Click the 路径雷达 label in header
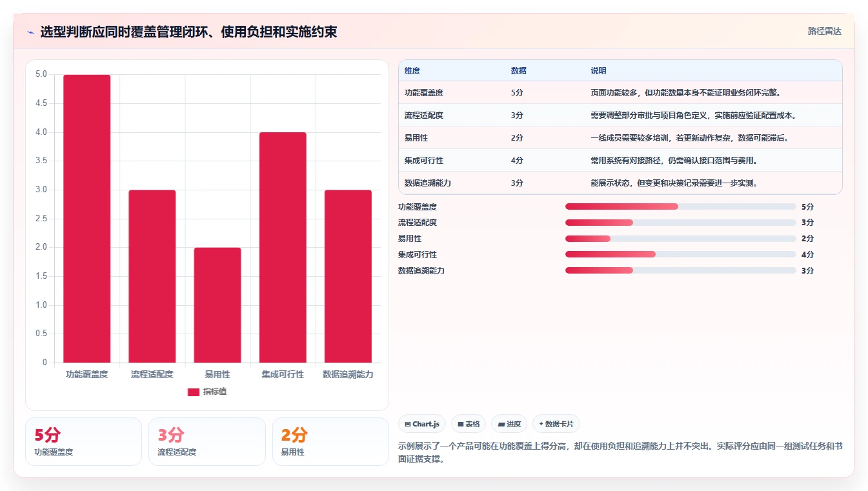 (x=824, y=31)
